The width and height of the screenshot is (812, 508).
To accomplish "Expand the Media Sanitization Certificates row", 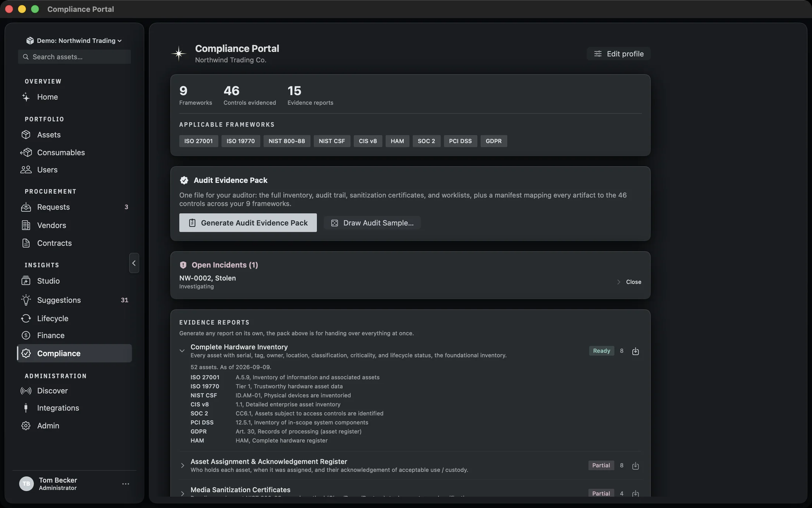I will pos(182,493).
